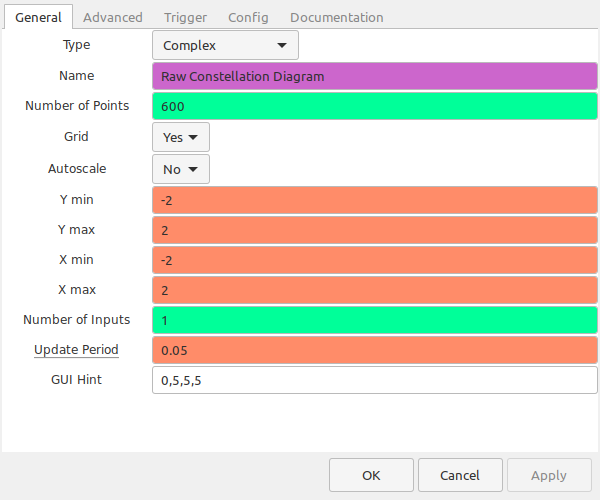Go to the Config tab
The width and height of the screenshot is (600, 500).
(x=248, y=18)
